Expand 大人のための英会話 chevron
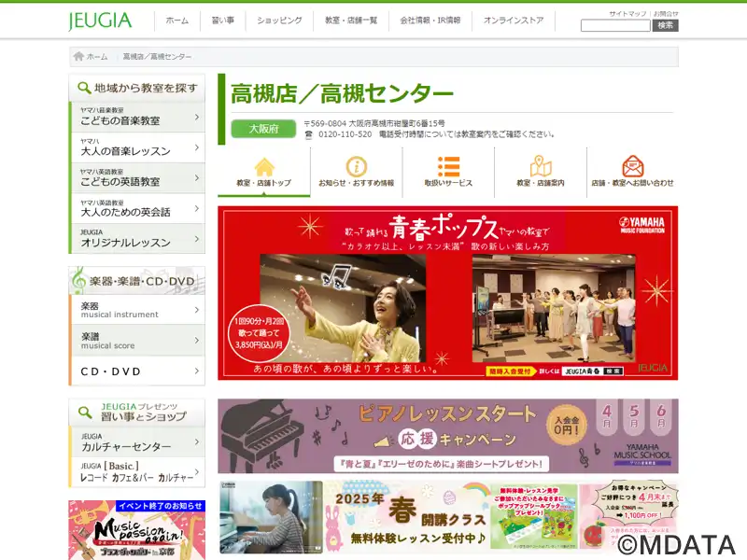The width and height of the screenshot is (747, 560). pos(197,208)
